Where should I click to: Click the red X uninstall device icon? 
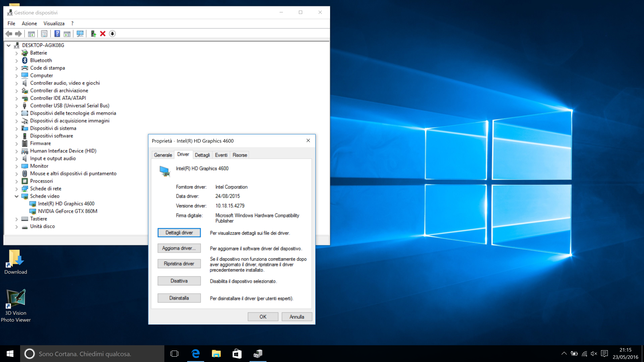point(103,34)
